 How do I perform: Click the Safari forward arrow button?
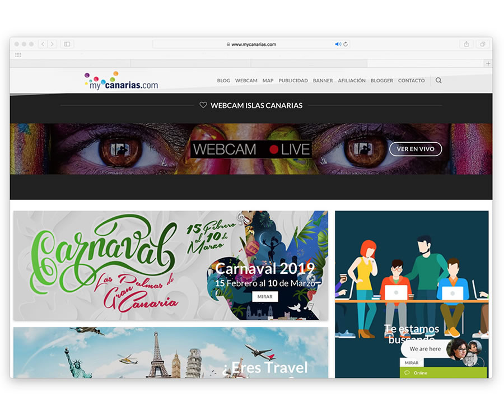coord(52,44)
